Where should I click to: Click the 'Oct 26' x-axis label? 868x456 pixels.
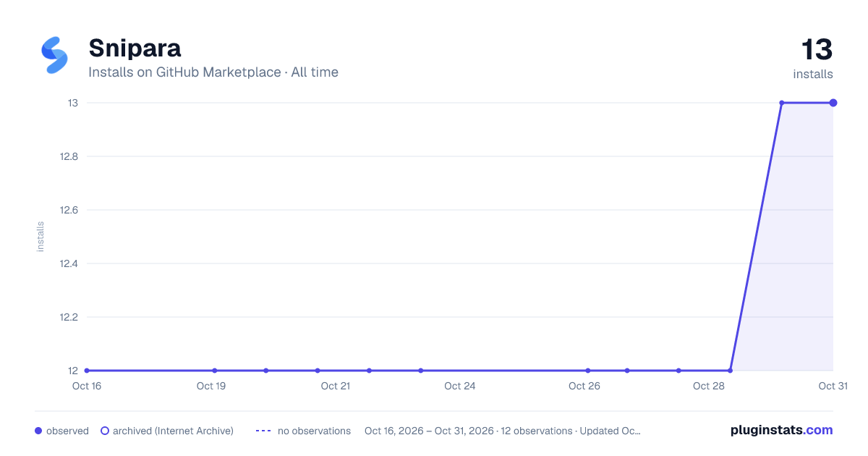point(584,386)
